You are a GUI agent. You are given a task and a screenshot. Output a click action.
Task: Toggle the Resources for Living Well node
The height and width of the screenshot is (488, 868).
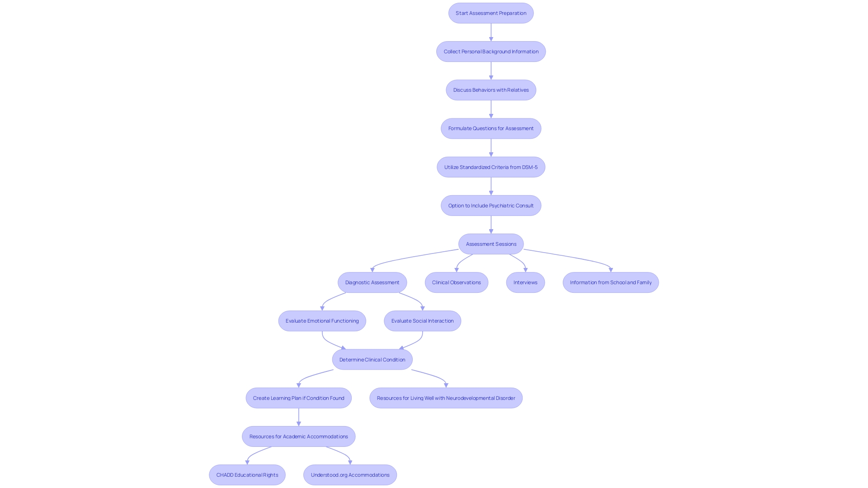coord(446,398)
